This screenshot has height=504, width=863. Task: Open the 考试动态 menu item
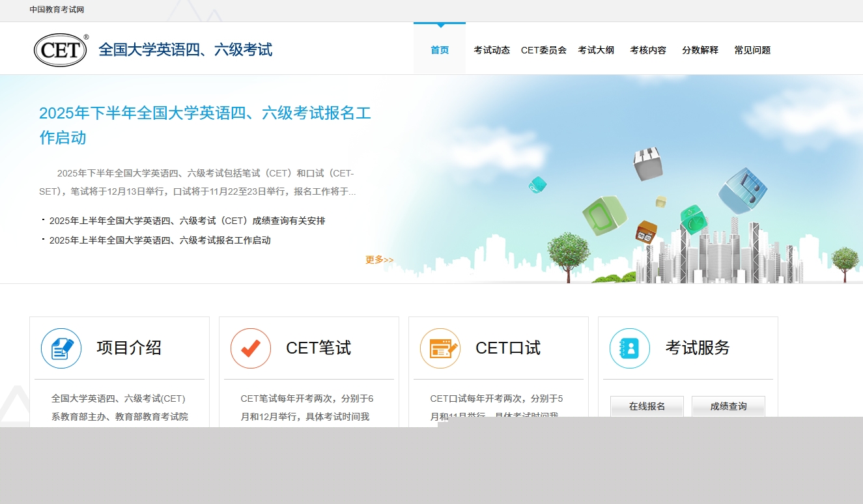point(492,50)
